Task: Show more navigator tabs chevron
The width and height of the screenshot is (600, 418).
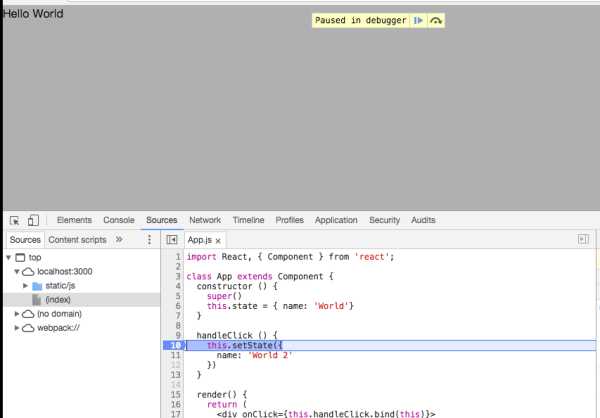Action: coord(119,240)
